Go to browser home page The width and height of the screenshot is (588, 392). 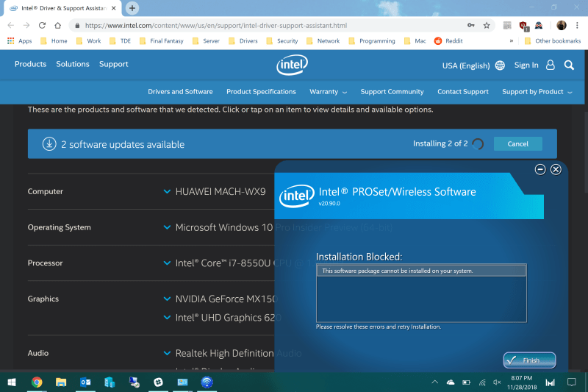pos(57,26)
